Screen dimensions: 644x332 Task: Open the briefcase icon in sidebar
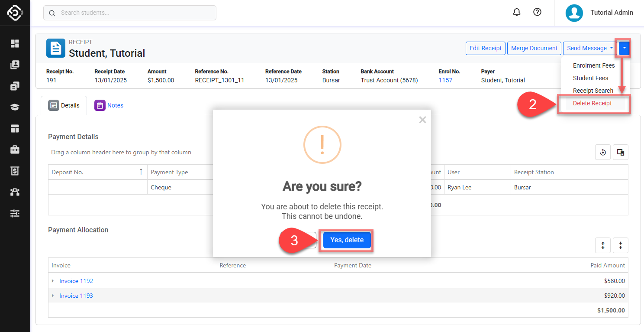pyautogui.click(x=15, y=150)
